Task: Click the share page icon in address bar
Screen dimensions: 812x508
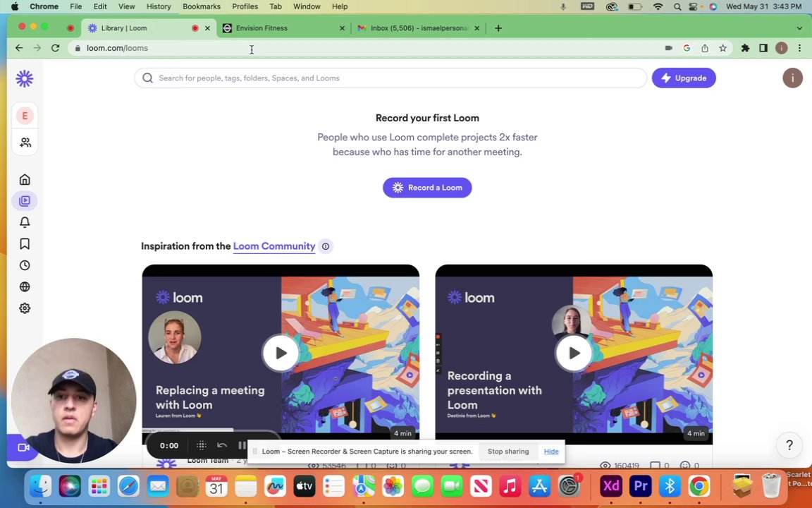Action: coord(705,48)
